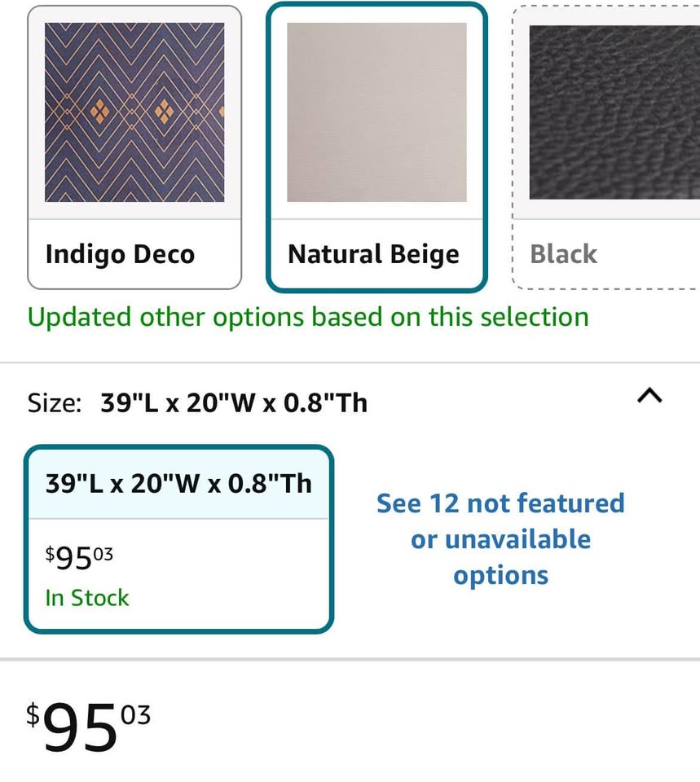
Task: Collapse the Size section with the chevron
Action: 649,396
